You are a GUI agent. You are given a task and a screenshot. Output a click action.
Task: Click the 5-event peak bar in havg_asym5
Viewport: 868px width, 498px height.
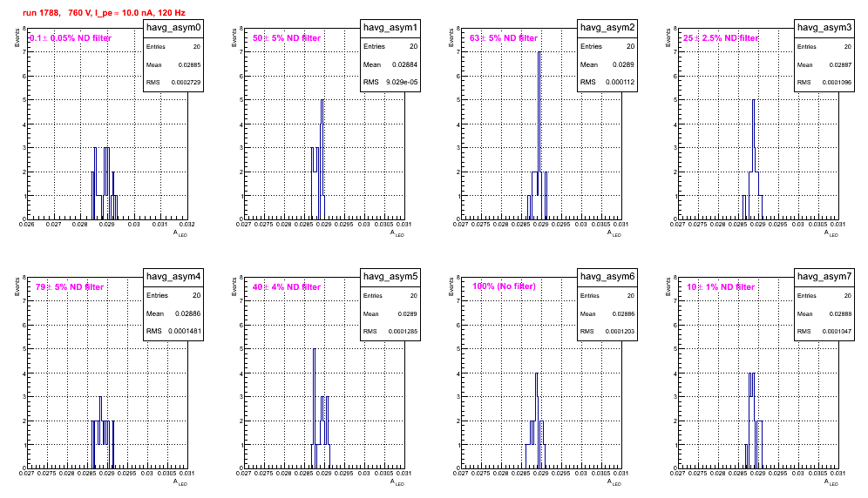pyautogui.click(x=315, y=408)
